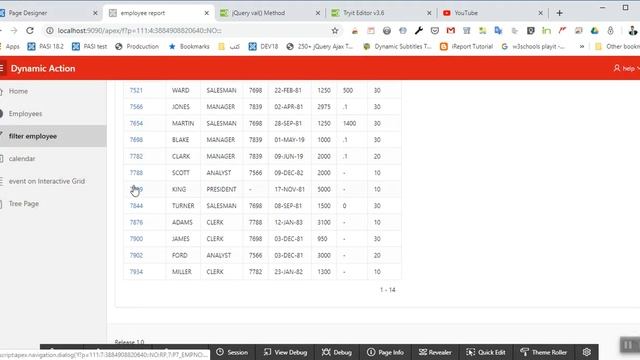
Task: Open employee number 7844 link
Action: click(136, 206)
